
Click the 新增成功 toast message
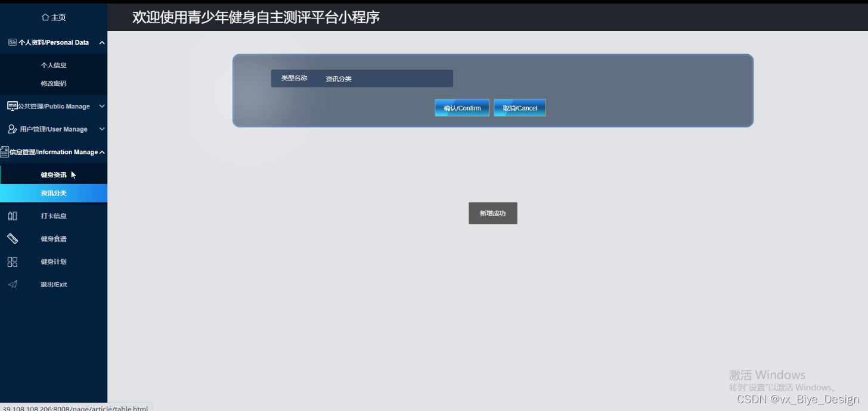(x=493, y=213)
